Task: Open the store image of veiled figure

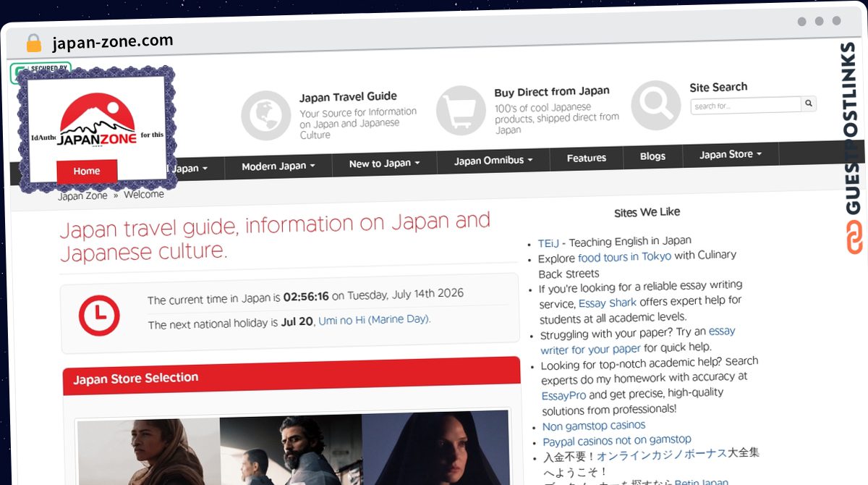Action: click(x=435, y=447)
